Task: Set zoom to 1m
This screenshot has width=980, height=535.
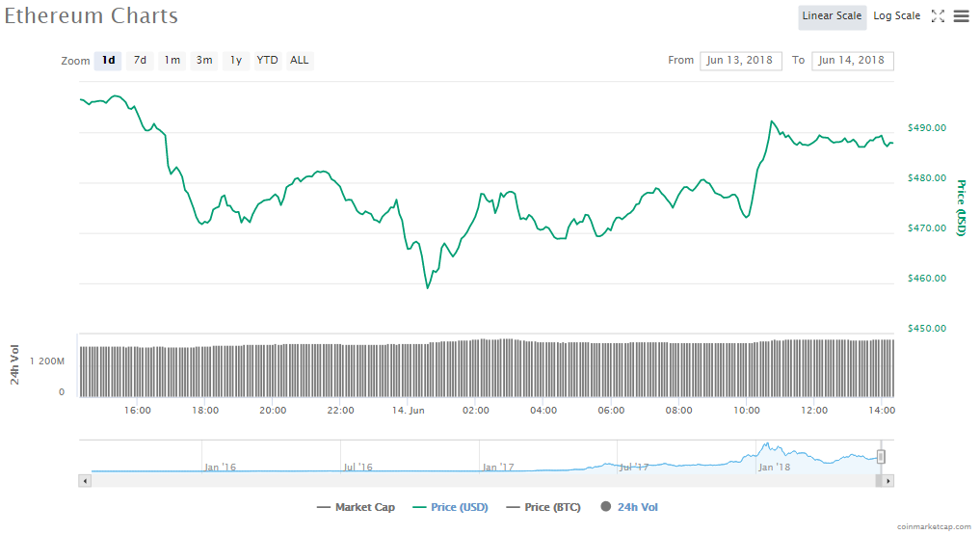Action: tap(172, 61)
